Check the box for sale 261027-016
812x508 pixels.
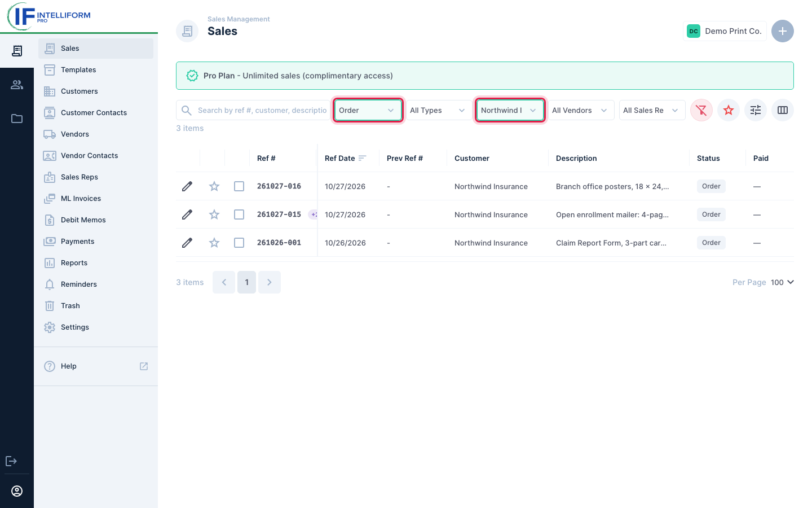coord(239,186)
